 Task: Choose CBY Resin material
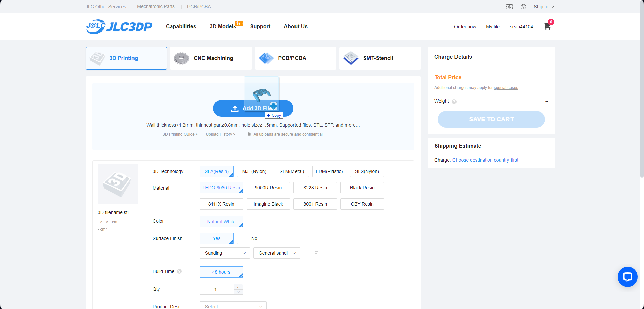(x=362, y=204)
